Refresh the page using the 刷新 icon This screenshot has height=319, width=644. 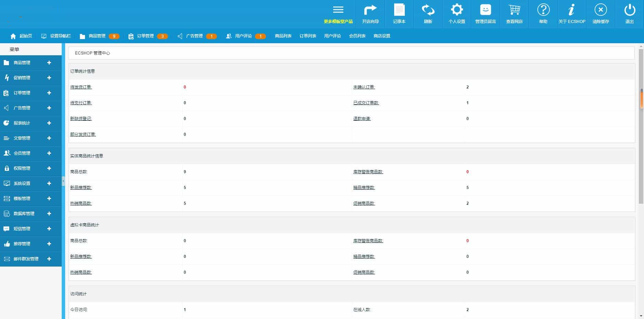428,14
